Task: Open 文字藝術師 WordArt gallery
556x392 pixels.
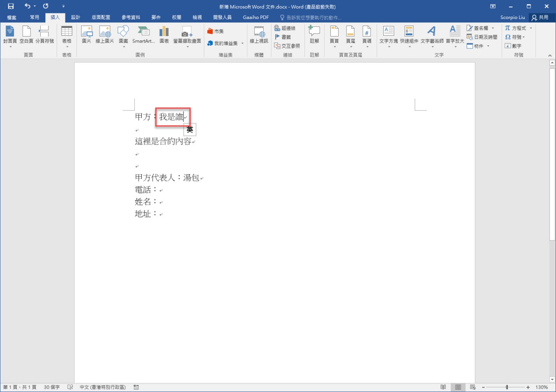Action: [x=432, y=37]
